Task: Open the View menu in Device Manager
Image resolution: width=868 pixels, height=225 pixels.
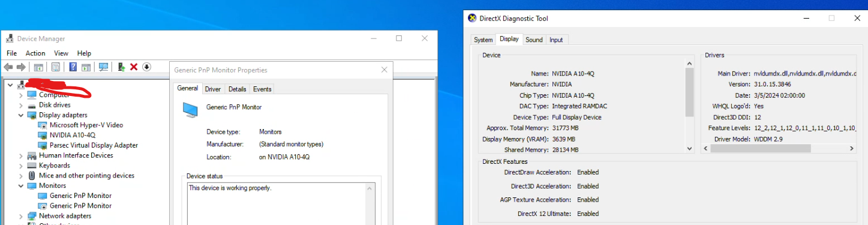Action: point(61,53)
